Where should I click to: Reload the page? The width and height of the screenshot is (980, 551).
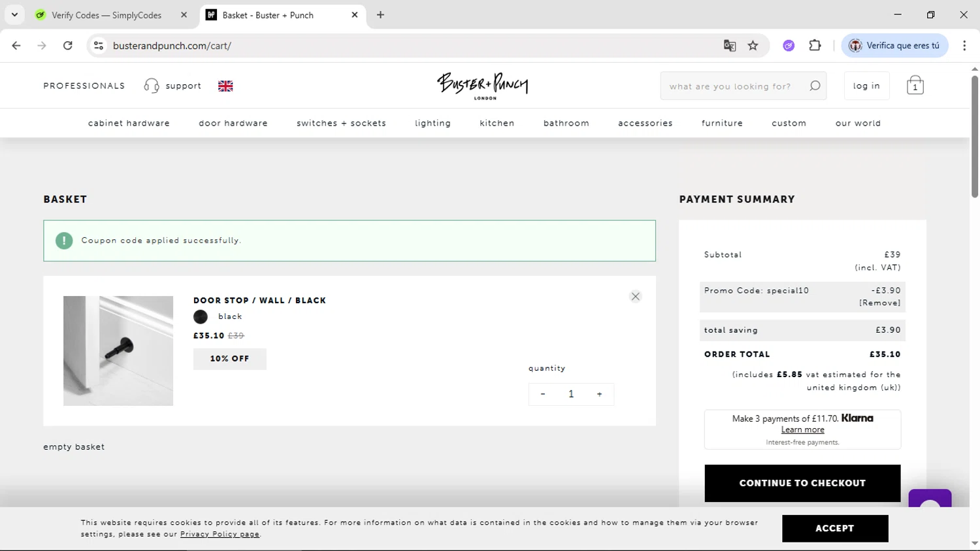(68, 46)
